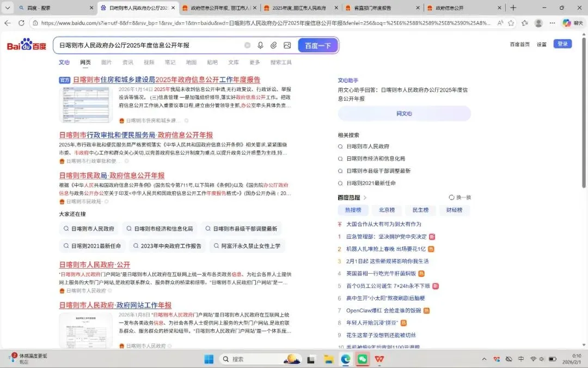588x368 pixels.
Task: Toggle read aloud icon in address bar
Action: click(500, 23)
